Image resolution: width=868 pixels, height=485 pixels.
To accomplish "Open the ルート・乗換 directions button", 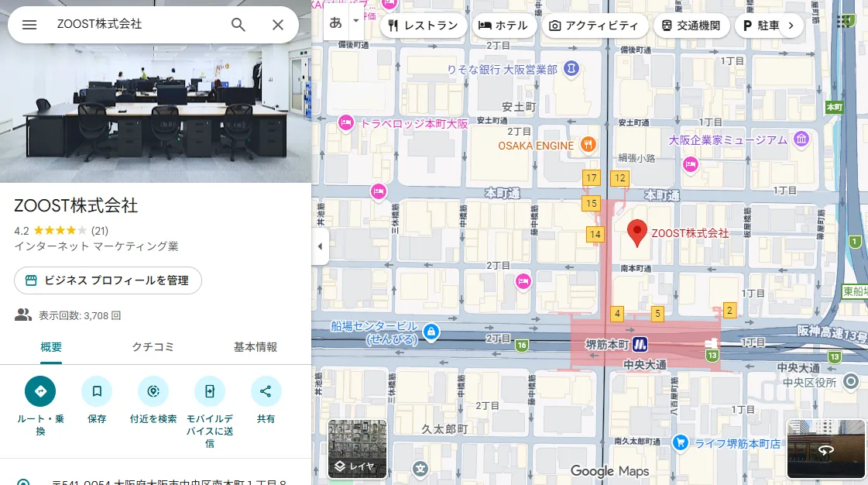I will coord(40,391).
